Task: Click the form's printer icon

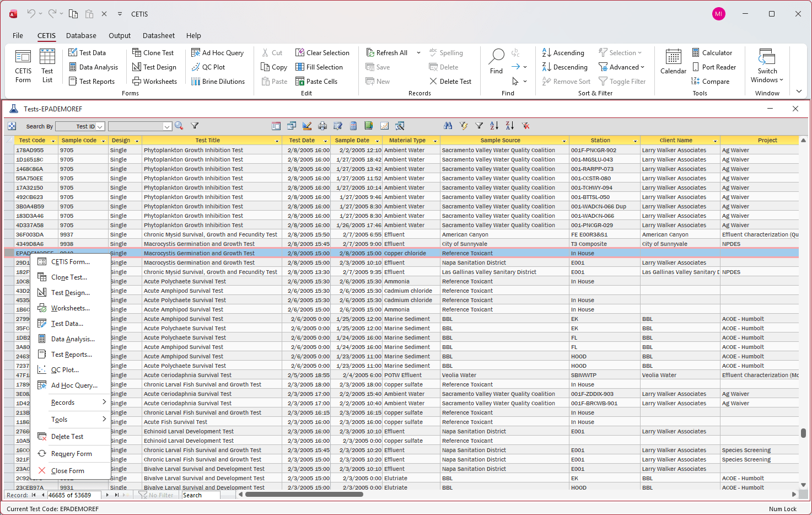Action: tap(322, 126)
